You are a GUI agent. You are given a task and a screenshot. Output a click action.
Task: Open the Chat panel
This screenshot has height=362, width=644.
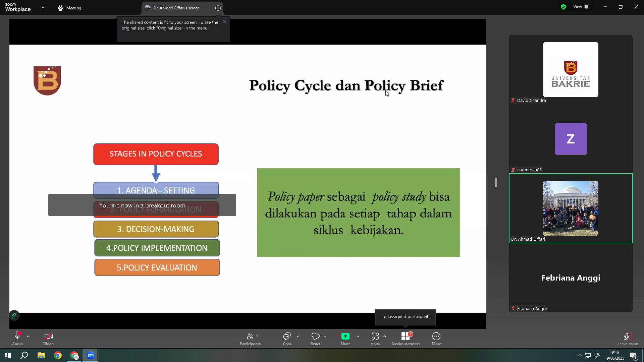point(287,339)
